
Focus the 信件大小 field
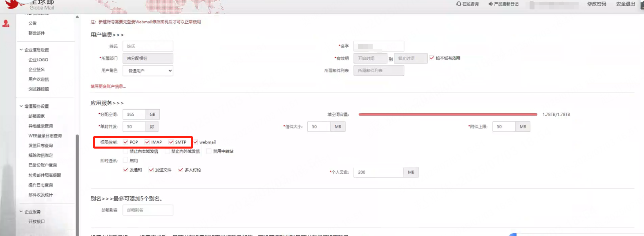319,127
